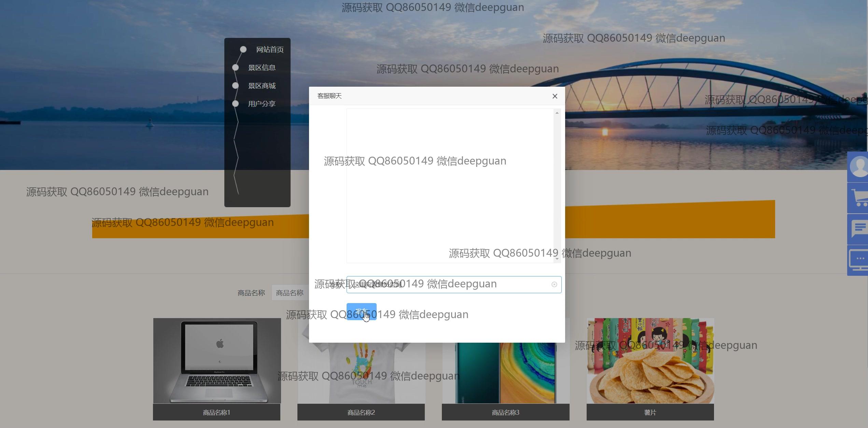Go to 网站首页 in navigation menu
The height and width of the screenshot is (428, 868).
pos(270,49)
